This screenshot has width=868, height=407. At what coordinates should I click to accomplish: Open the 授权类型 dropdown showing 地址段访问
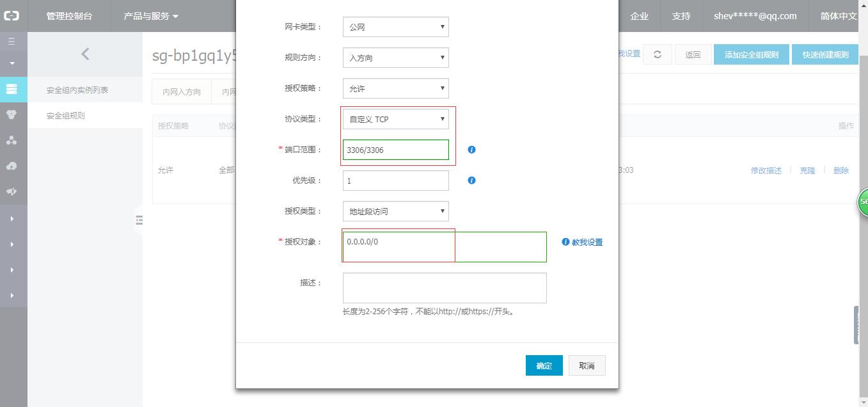click(x=396, y=211)
